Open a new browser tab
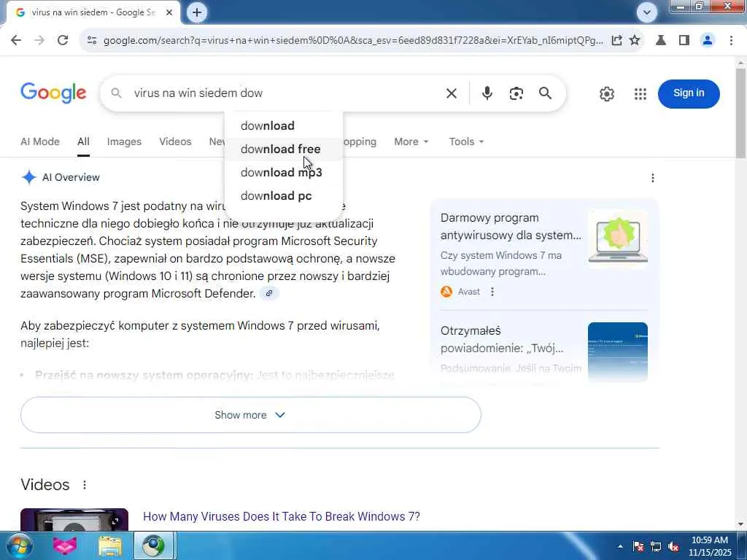This screenshot has width=747, height=560. (197, 12)
